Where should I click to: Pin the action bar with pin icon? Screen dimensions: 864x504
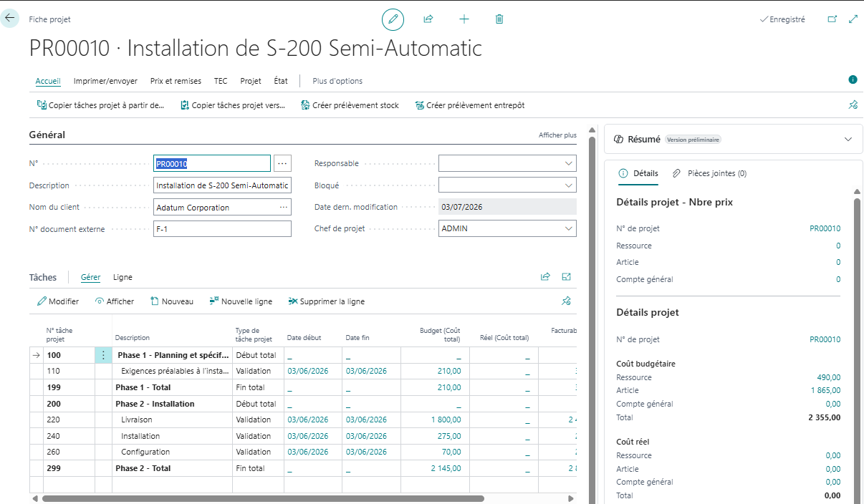(853, 105)
